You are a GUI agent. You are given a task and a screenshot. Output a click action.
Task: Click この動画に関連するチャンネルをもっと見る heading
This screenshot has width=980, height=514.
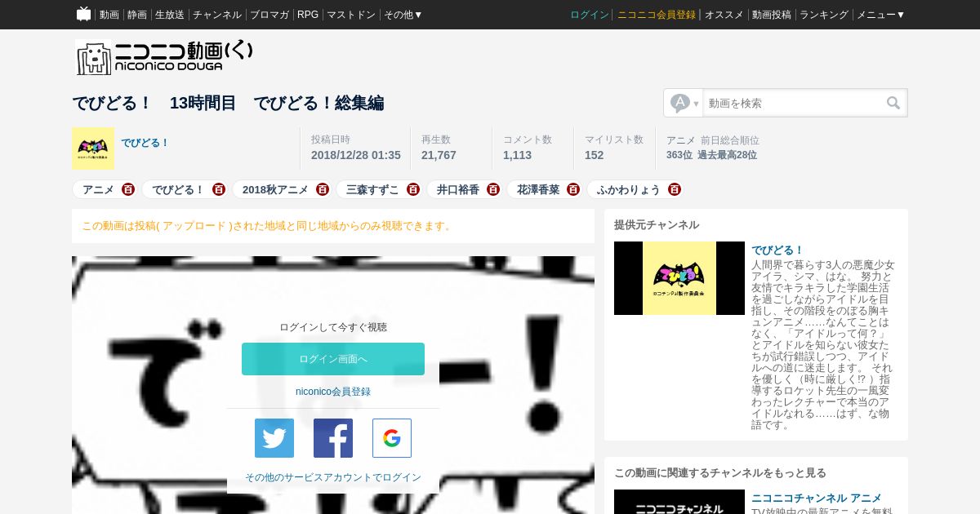click(720, 473)
